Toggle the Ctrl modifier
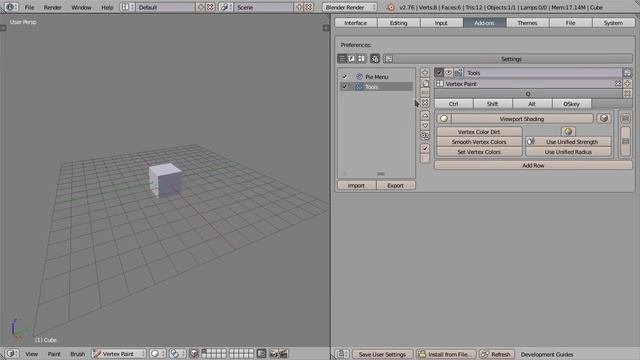This screenshot has width=640, height=360. click(x=453, y=104)
